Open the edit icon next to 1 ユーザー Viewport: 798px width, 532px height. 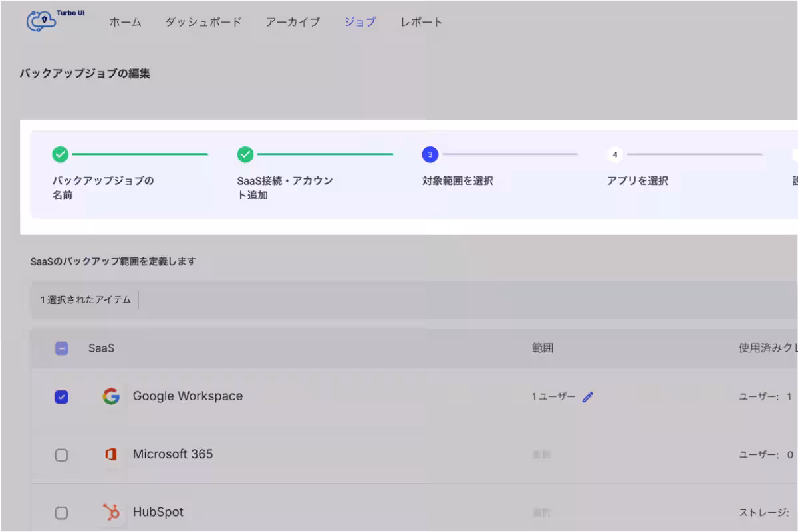coord(588,396)
